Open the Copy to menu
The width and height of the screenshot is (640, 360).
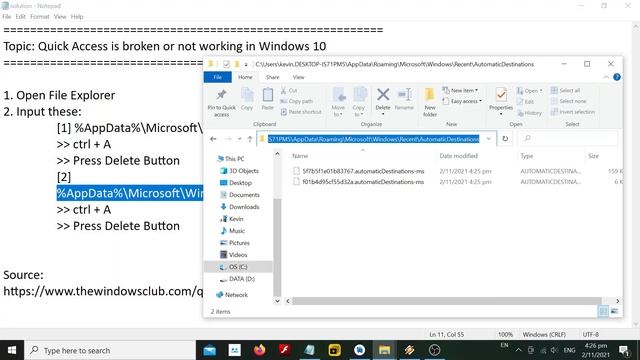[359, 102]
